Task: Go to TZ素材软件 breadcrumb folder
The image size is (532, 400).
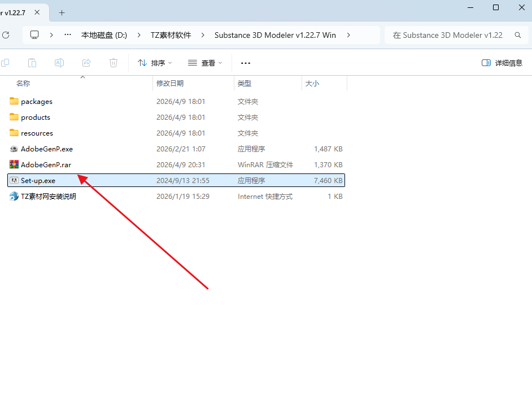Action: pyautogui.click(x=171, y=36)
